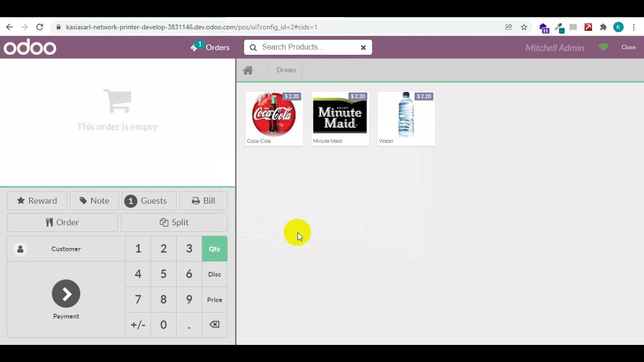Open the Chrome three-dot menu

(x=634, y=27)
